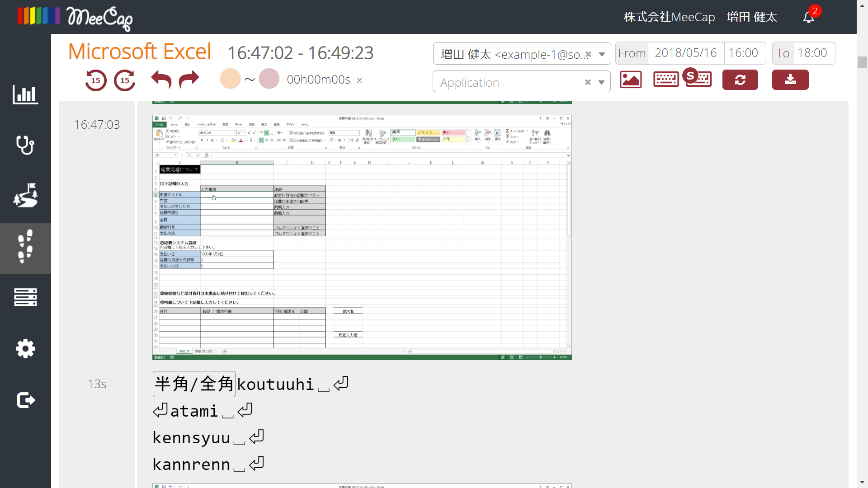Click the undo back arrow icon
Screen dimensions: 868x488
click(161, 80)
